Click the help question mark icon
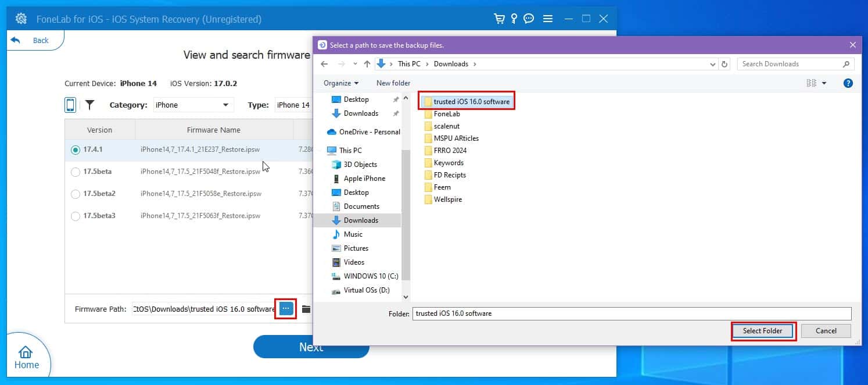This screenshot has height=385, width=868. (x=848, y=83)
